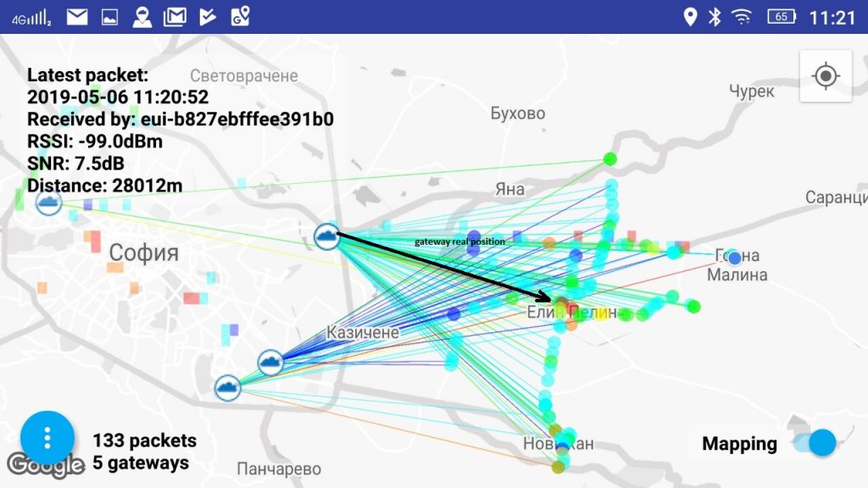Open the gallery image notification icon

click(109, 14)
